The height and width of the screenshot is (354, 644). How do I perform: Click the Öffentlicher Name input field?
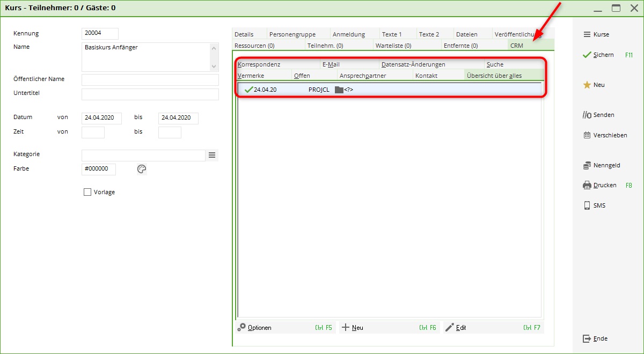[150, 80]
